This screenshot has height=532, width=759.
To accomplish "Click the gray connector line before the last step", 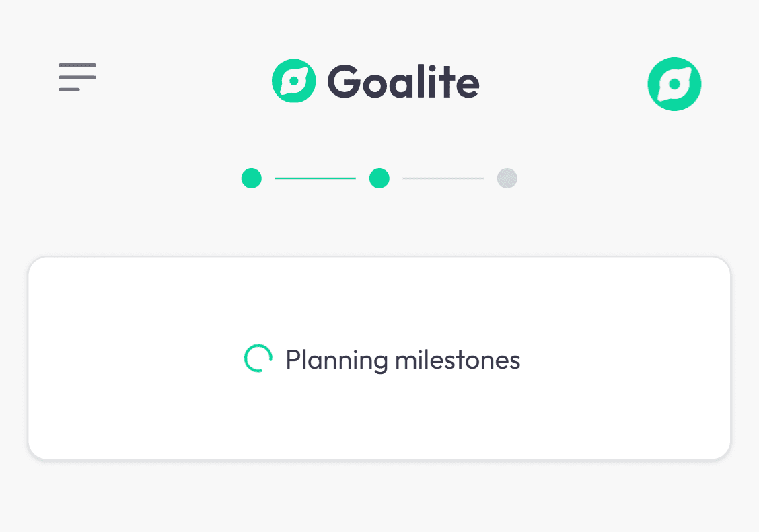I will (443, 178).
